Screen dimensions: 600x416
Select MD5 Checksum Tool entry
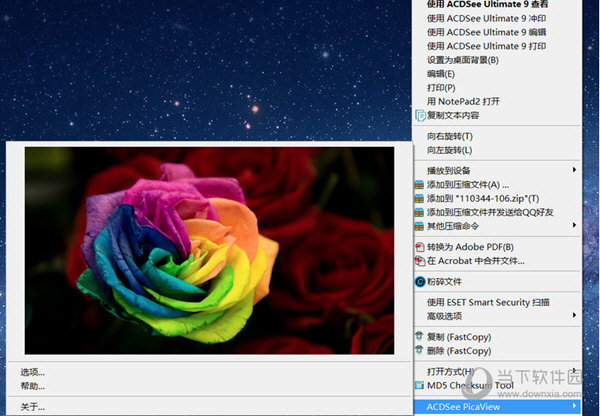point(470,385)
